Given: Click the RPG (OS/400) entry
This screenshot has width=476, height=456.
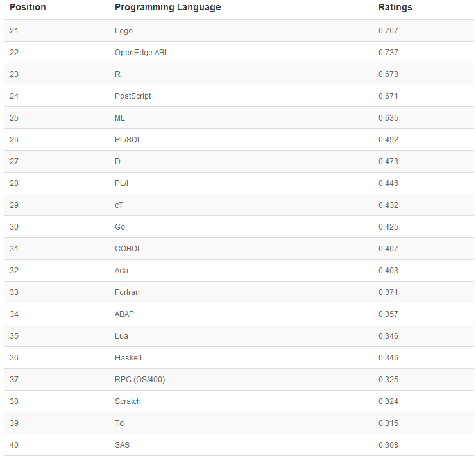Looking at the screenshot, I should 140,380.
